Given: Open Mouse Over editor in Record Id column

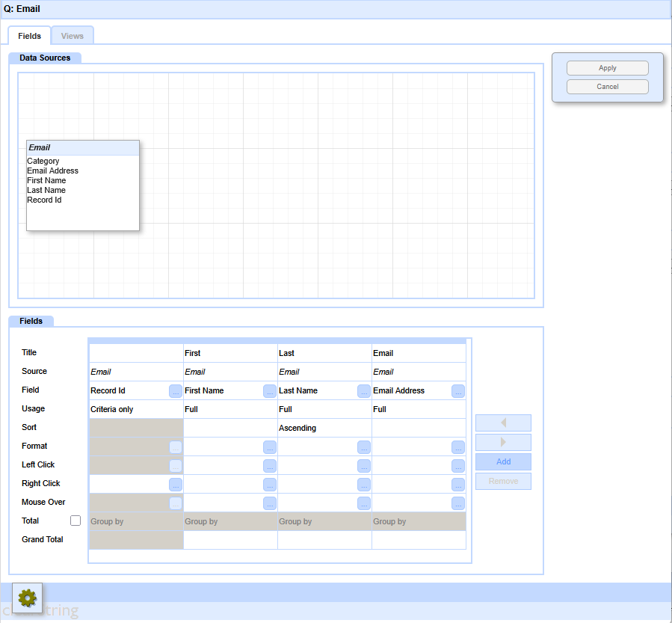Looking at the screenshot, I should click(175, 503).
